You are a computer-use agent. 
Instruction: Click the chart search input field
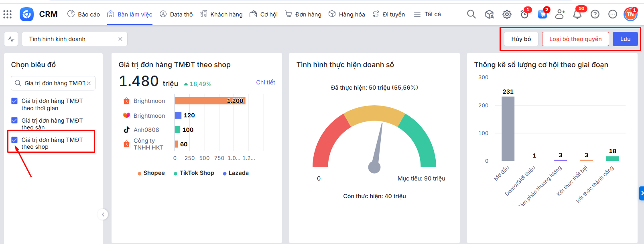click(54, 83)
